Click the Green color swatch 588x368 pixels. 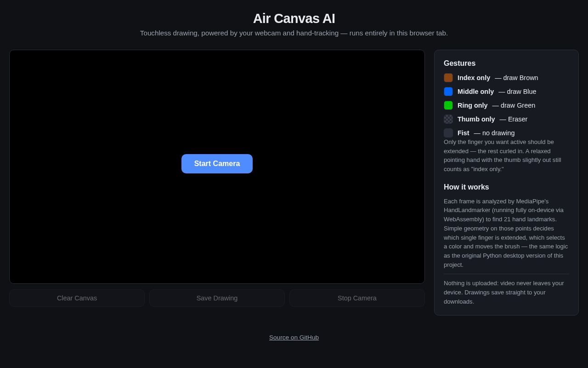pyautogui.click(x=448, y=105)
